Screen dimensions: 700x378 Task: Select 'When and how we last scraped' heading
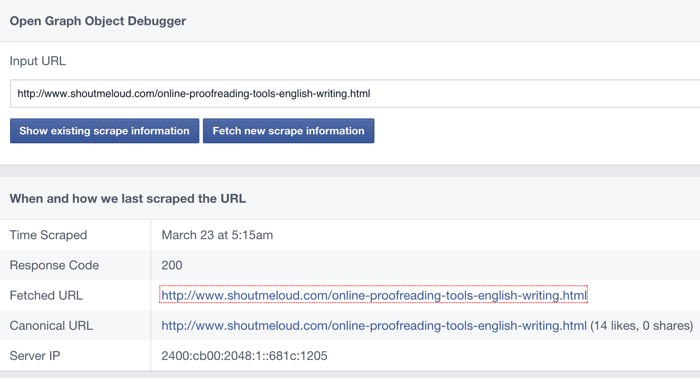[128, 199]
